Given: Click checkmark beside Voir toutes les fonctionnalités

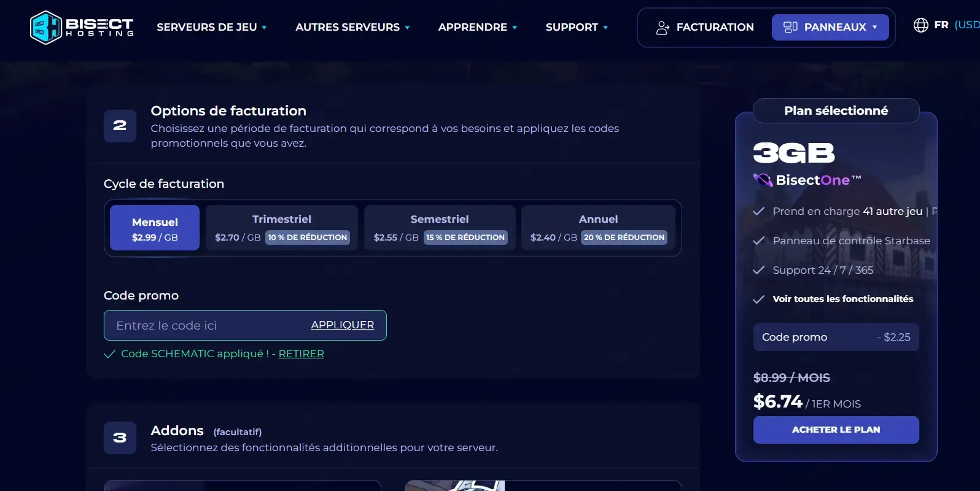Looking at the screenshot, I should [x=759, y=299].
